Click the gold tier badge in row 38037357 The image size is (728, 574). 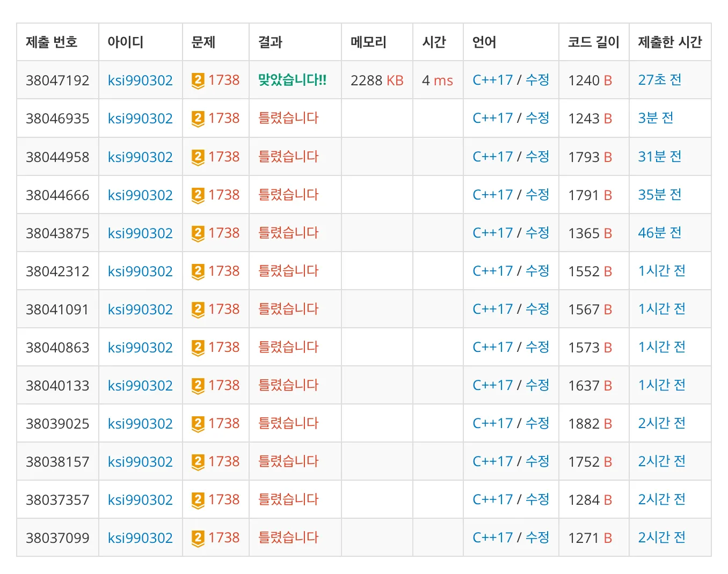coord(198,500)
